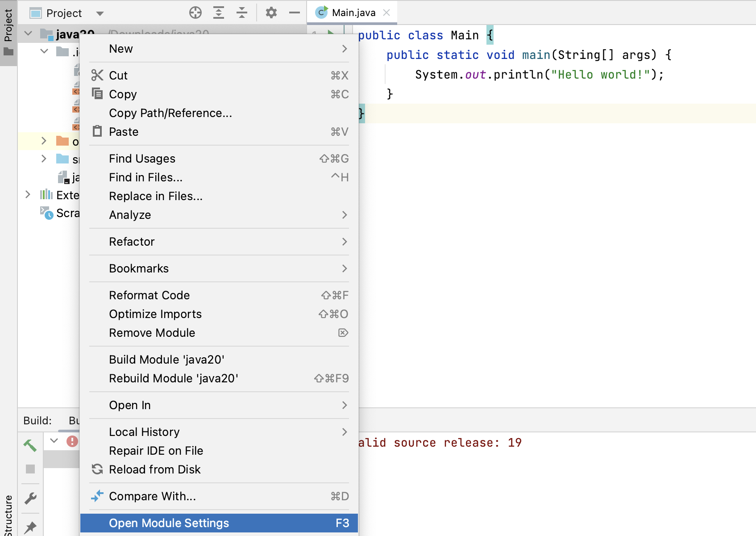
Task: Click the green hammer Build icon
Action: (x=30, y=445)
